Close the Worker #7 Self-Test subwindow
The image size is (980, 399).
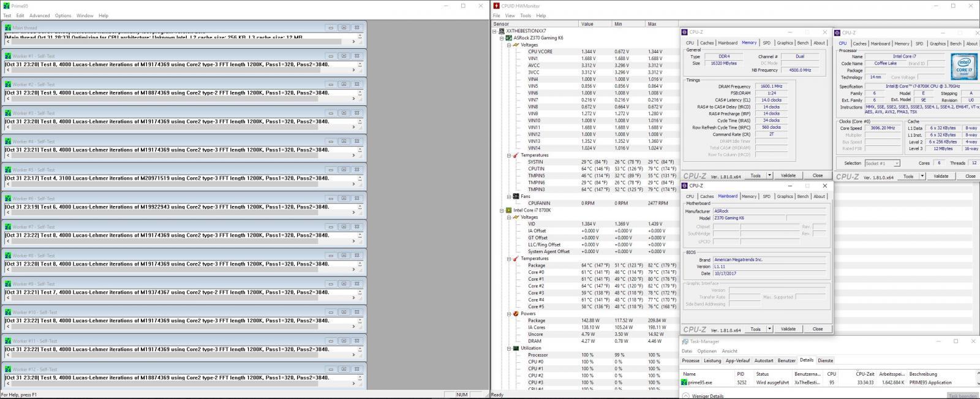click(x=357, y=227)
